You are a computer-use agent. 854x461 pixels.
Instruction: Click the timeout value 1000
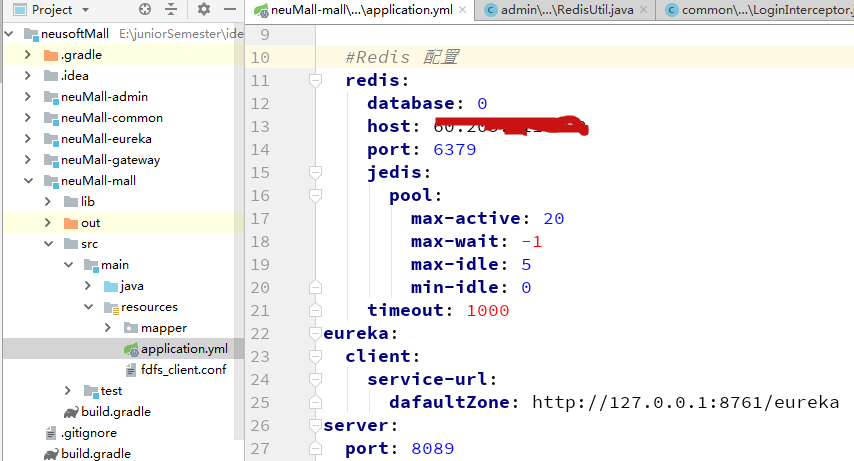487,311
